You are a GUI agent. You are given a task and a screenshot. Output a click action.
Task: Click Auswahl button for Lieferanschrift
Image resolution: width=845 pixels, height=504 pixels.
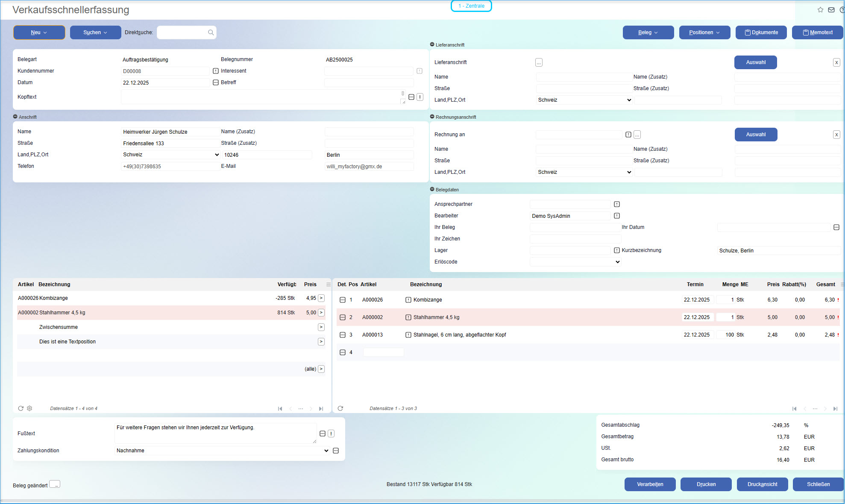[755, 62]
